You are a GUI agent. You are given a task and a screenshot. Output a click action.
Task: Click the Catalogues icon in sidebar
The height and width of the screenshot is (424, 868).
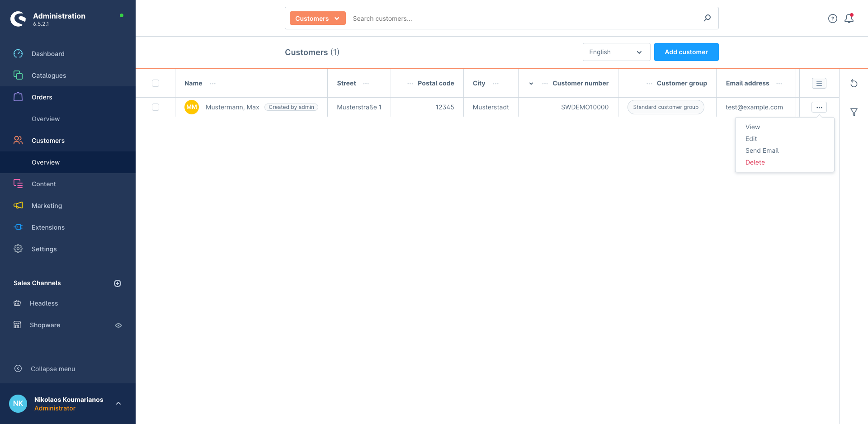[x=18, y=75]
